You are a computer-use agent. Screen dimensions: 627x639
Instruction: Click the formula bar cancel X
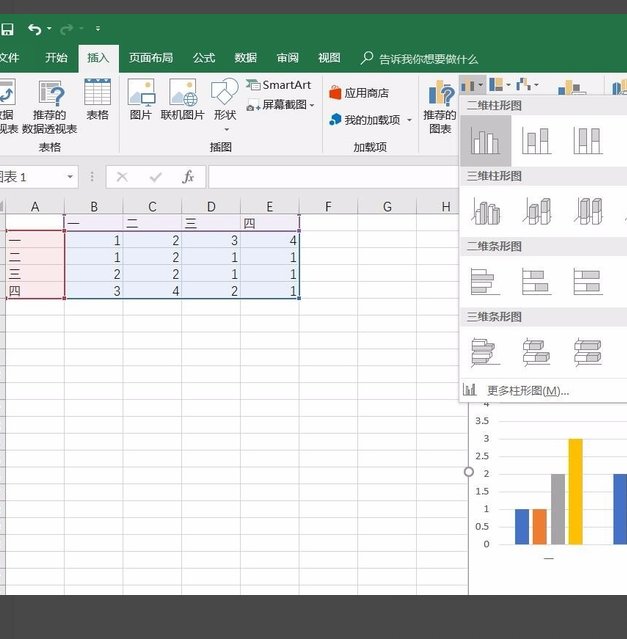point(122,177)
